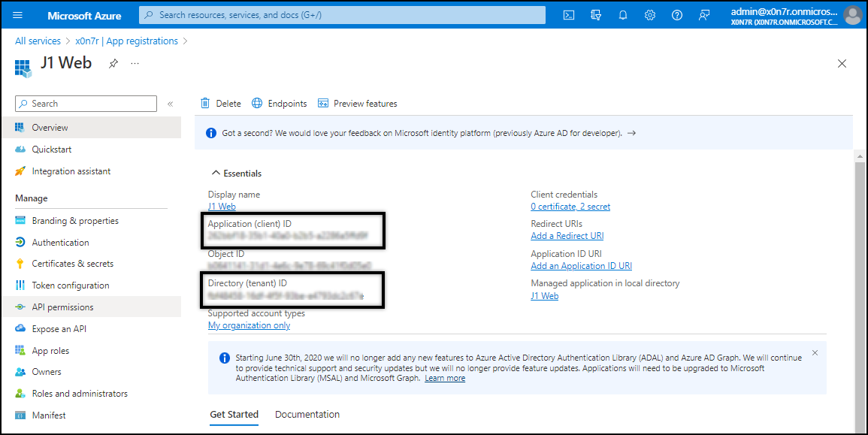Focus the top Azure search bar
This screenshot has width=868, height=435.
342,15
